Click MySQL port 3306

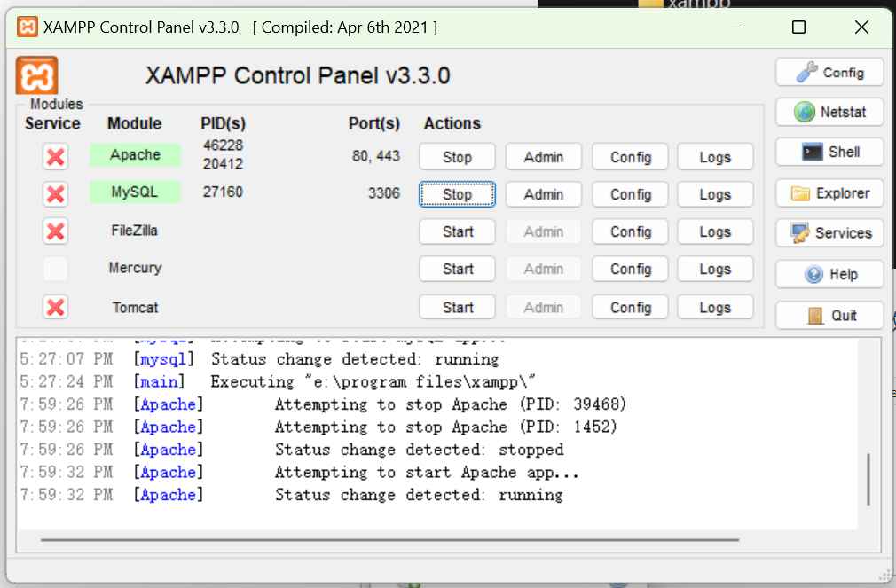pyautogui.click(x=384, y=193)
